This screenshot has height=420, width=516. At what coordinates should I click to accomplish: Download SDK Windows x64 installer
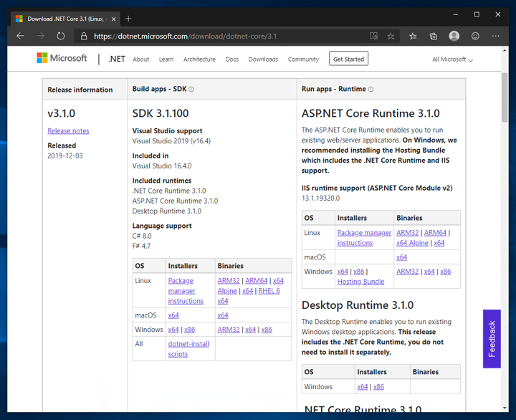pyautogui.click(x=173, y=330)
